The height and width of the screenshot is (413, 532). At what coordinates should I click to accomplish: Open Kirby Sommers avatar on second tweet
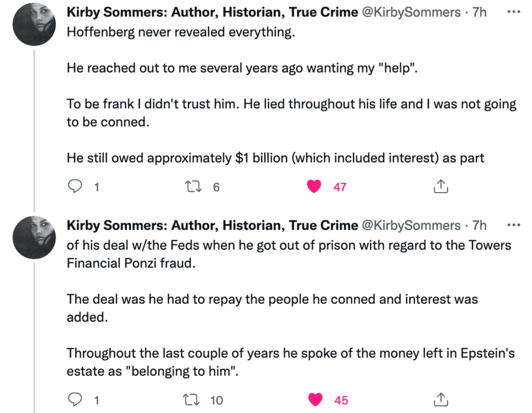click(x=35, y=237)
